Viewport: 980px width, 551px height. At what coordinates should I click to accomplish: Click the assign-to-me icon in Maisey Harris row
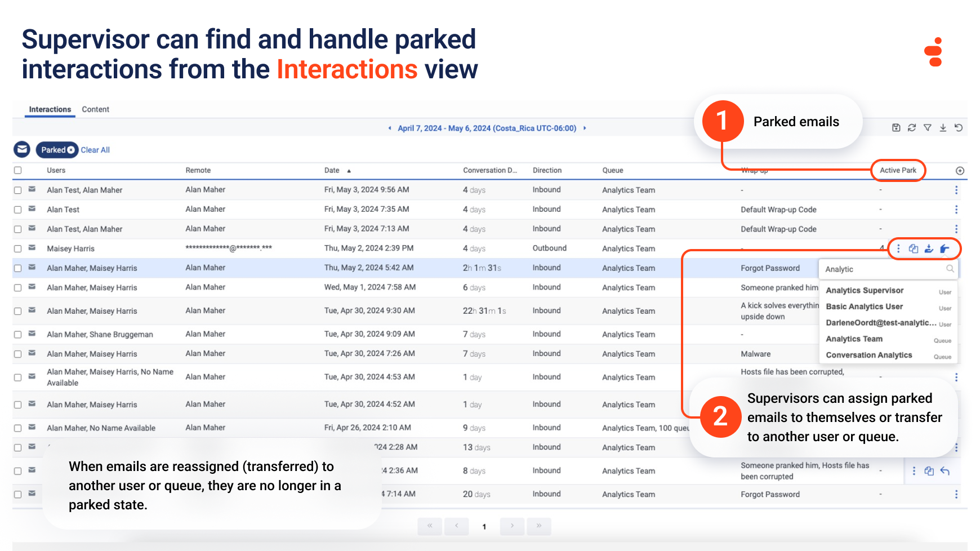point(929,248)
